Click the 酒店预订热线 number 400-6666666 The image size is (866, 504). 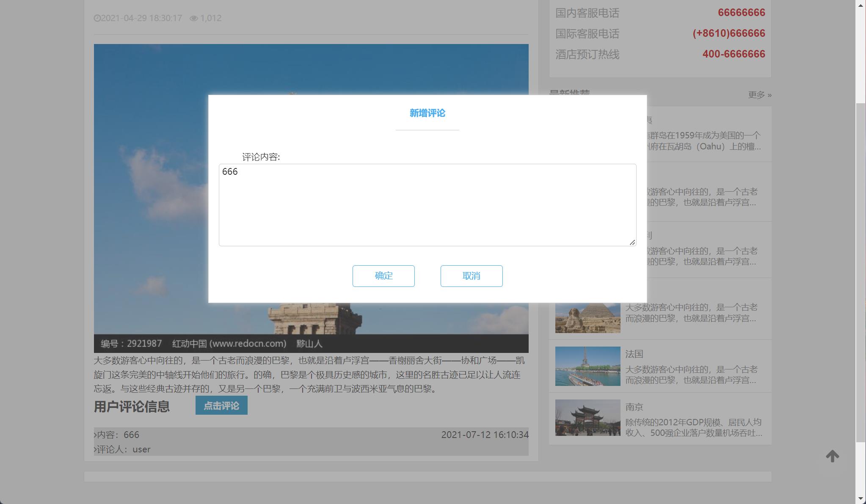click(733, 54)
